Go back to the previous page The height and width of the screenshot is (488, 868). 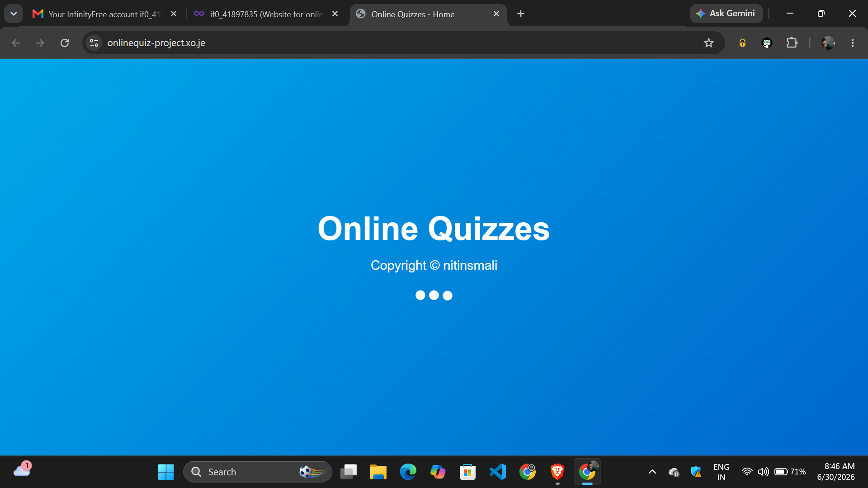point(16,43)
